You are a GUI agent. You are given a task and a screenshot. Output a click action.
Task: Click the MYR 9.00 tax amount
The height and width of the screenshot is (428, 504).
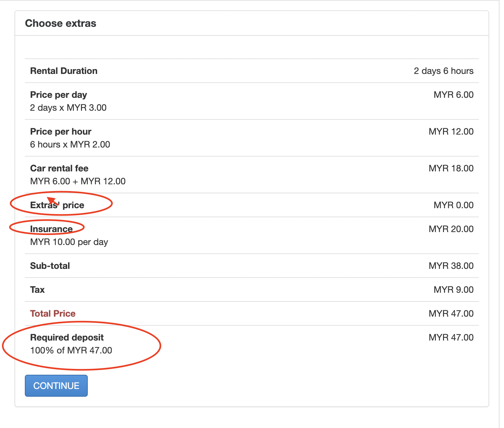coord(453,290)
